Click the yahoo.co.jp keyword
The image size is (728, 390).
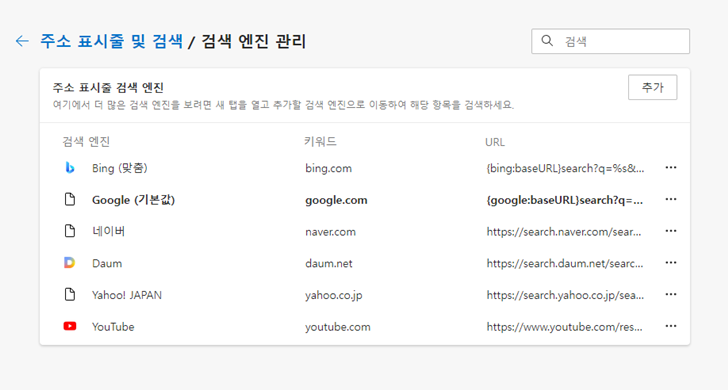pyautogui.click(x=333, y=295)
